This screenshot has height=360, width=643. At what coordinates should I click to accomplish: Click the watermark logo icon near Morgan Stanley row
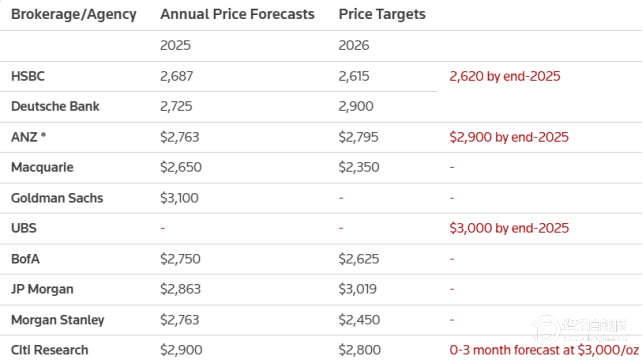point(546,329)
